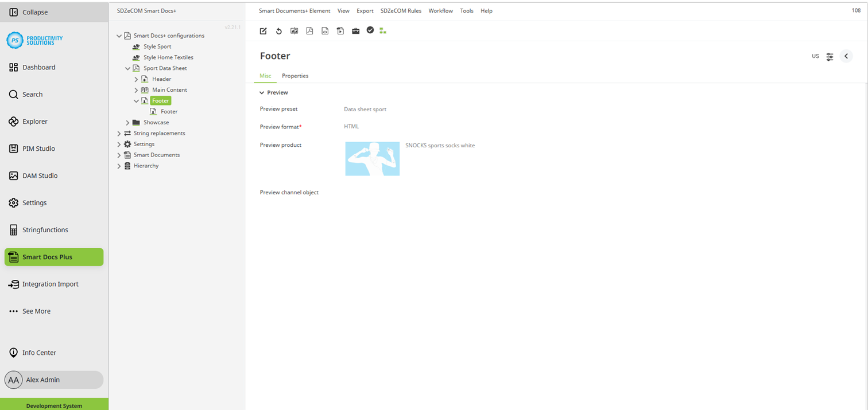Screen dimensions: 868x410
Task: Click the code file toolbar icon
Action: (325, 31)
